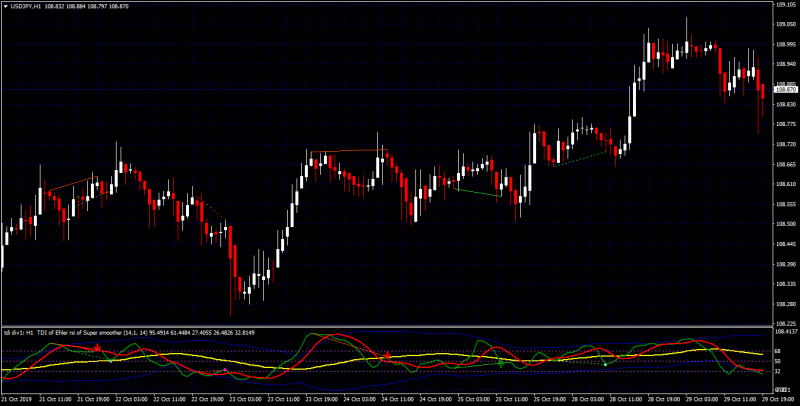Viewport: 800px width, 406px height.
Task: Click the 23 Oct 03:00 time axis label
Action: point(245,397)
